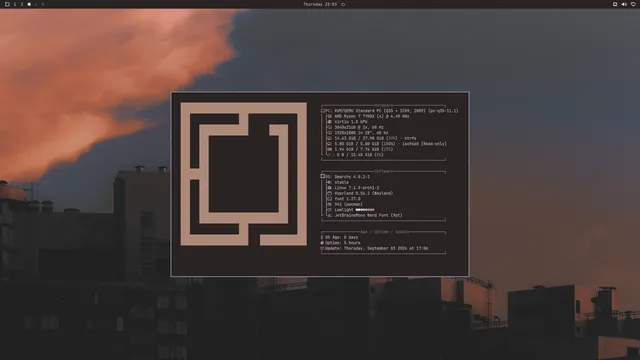640x360 pixels.
Task: Switch to workspace 2
Action: (x=22, y=4)
